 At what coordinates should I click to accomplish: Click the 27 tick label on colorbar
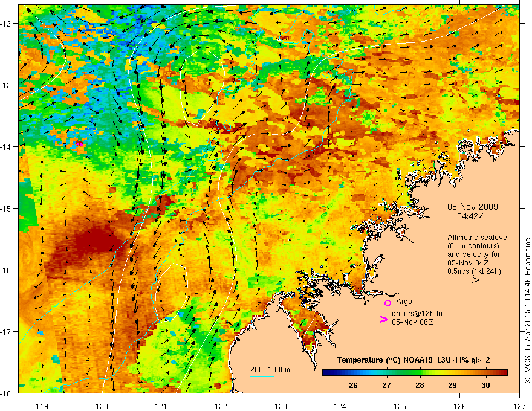click(386, 385)
